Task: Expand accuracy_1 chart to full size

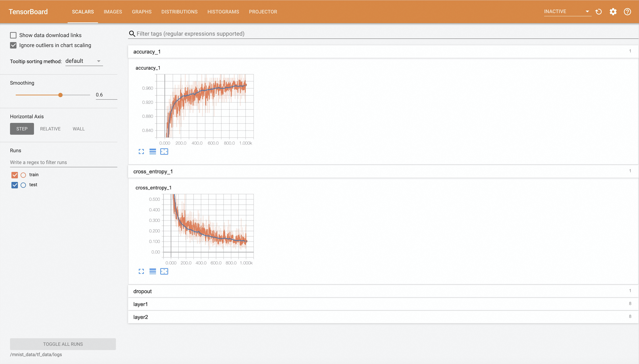Action: coord(141,151)
